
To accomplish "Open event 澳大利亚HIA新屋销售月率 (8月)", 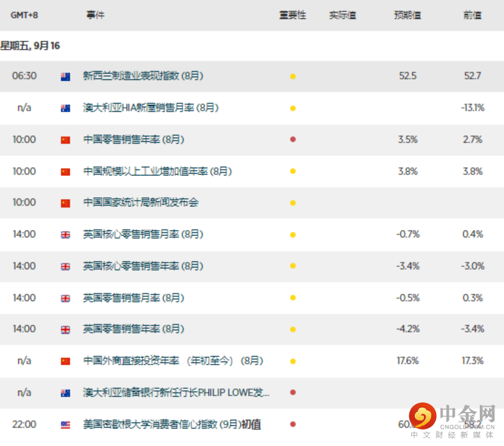I will pos(151,108).
